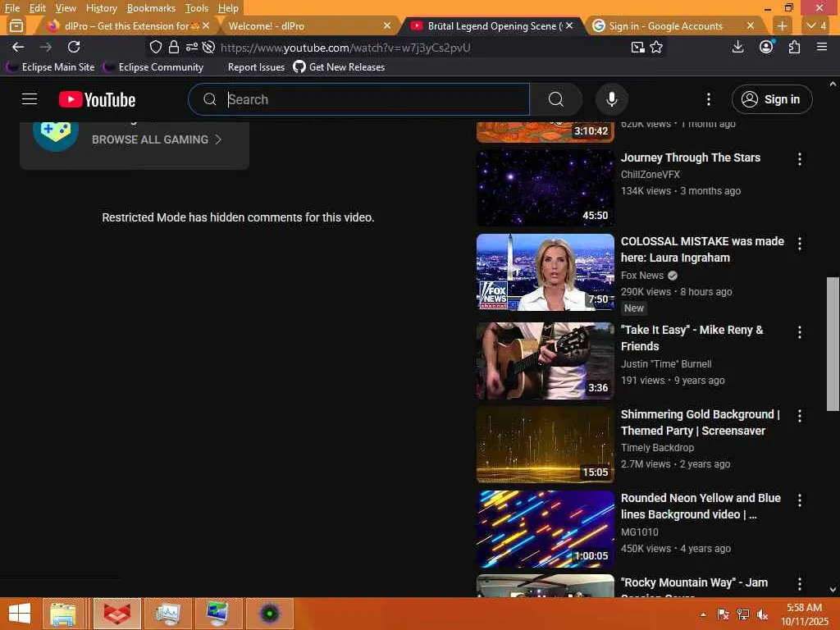Open options for Shimmering Gold Background video

click(799, 416)
